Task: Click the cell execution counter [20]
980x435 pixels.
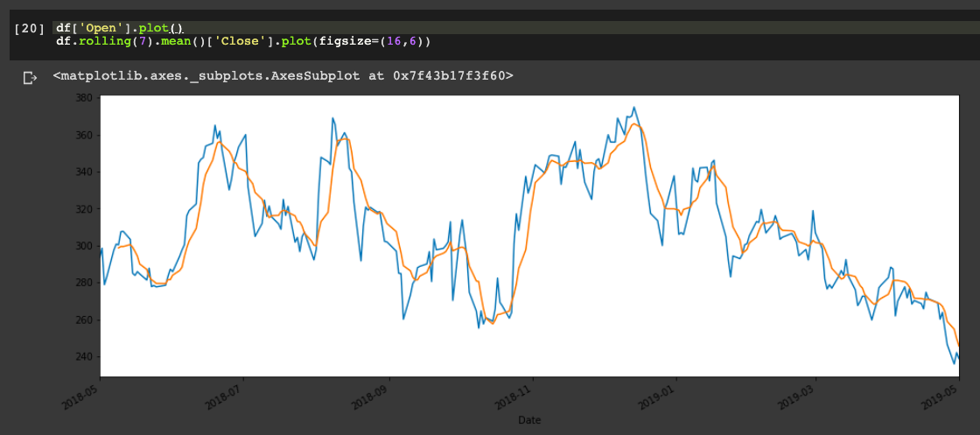Action: click(x=30, y=29)
